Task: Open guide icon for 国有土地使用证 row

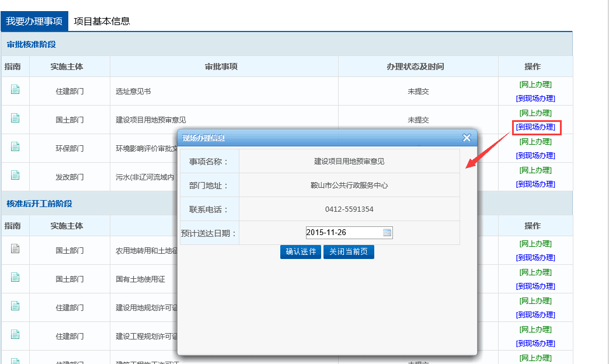Action: coord(15,278)
